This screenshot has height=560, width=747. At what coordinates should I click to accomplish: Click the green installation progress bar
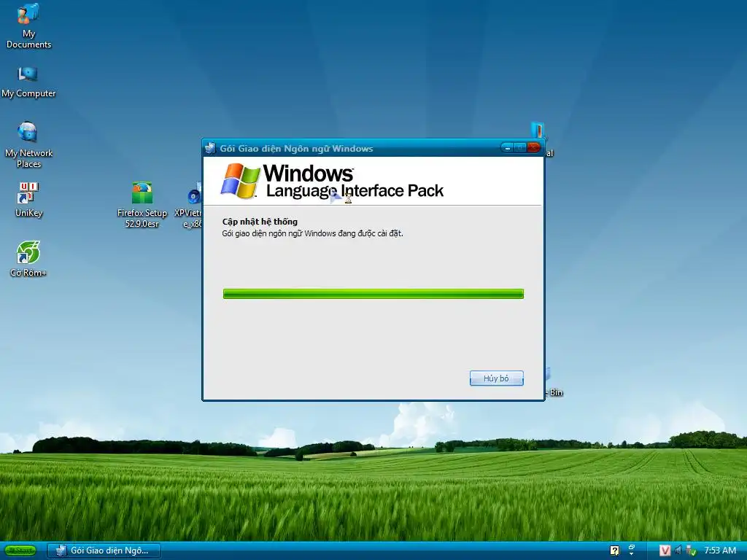tap(373, 294)
